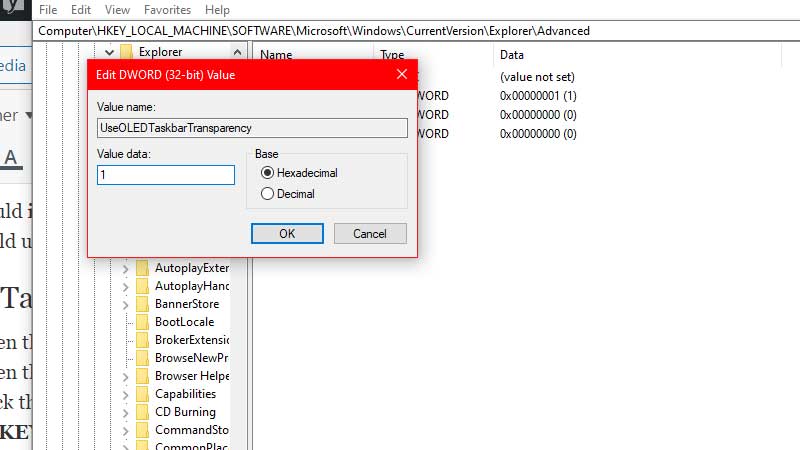The image size is (800, 450).
Task: Open the File menu
Action: [48, 10]
